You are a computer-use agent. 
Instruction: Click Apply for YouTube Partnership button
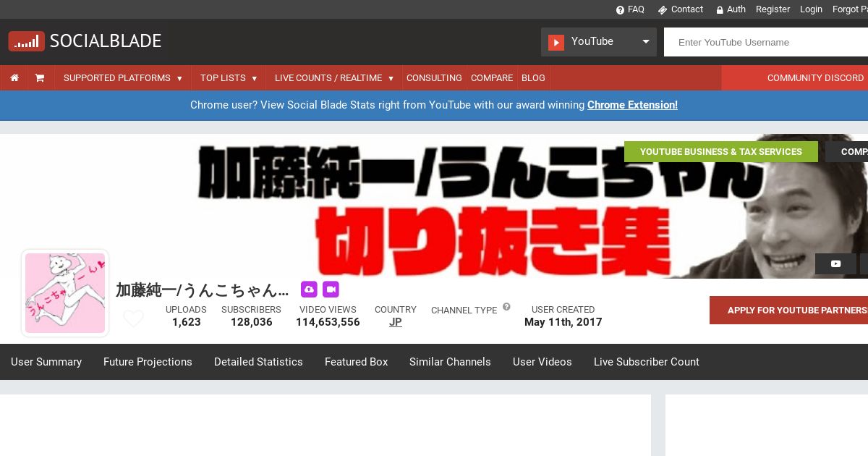pos(788,310)
